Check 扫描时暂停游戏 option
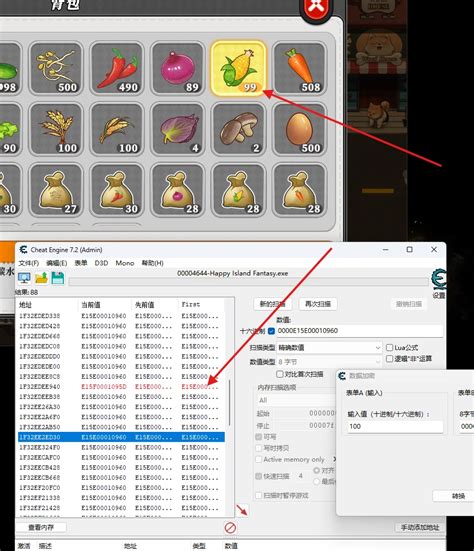 click(259, 495)
